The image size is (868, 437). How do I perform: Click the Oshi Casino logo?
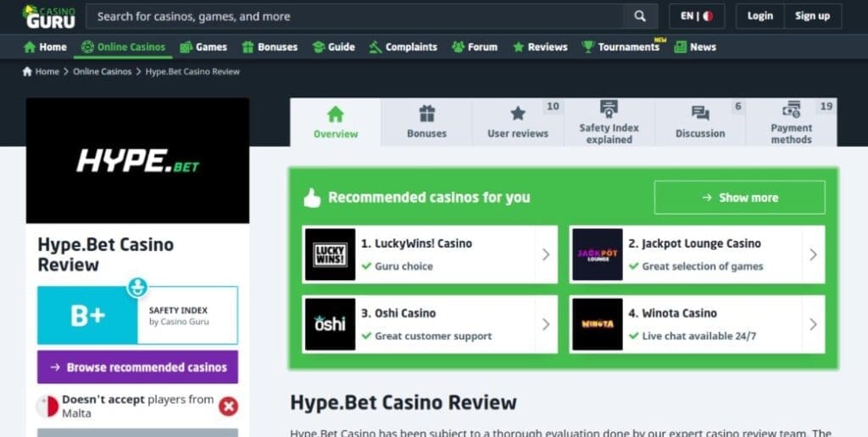point(331,324)
